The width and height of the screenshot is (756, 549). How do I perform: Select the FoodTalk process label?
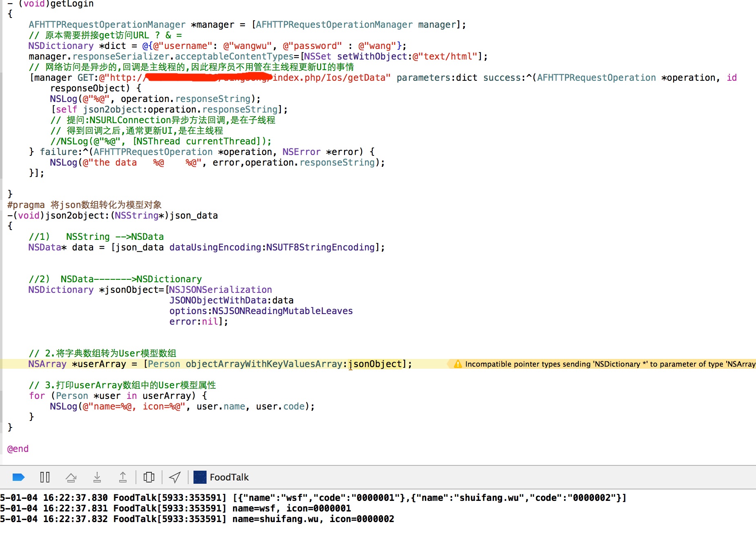tap(229, 477)
